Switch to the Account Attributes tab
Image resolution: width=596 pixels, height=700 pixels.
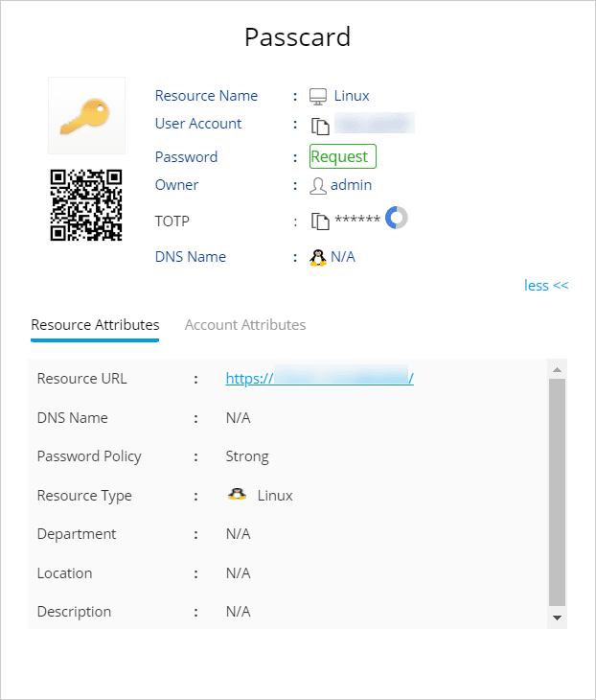click(245, 325)
